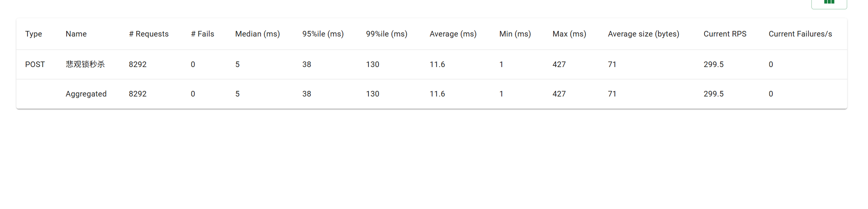
Task: Select 8292 requests in POST row
Action: pos(138,64)
